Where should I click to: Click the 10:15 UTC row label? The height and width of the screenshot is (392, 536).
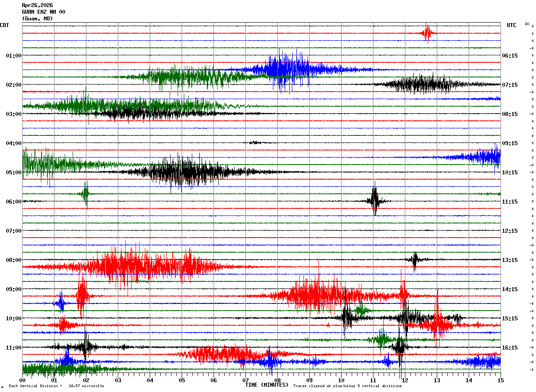[510, 173]
